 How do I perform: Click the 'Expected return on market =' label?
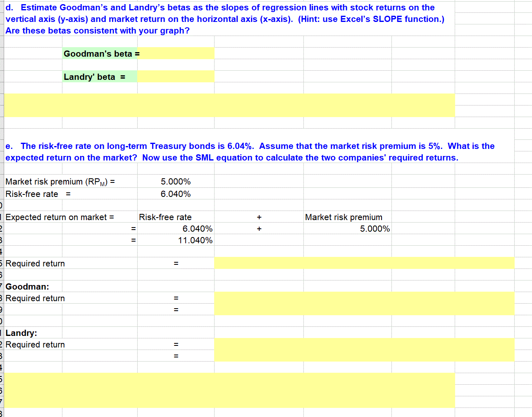(x=60, y=217)
